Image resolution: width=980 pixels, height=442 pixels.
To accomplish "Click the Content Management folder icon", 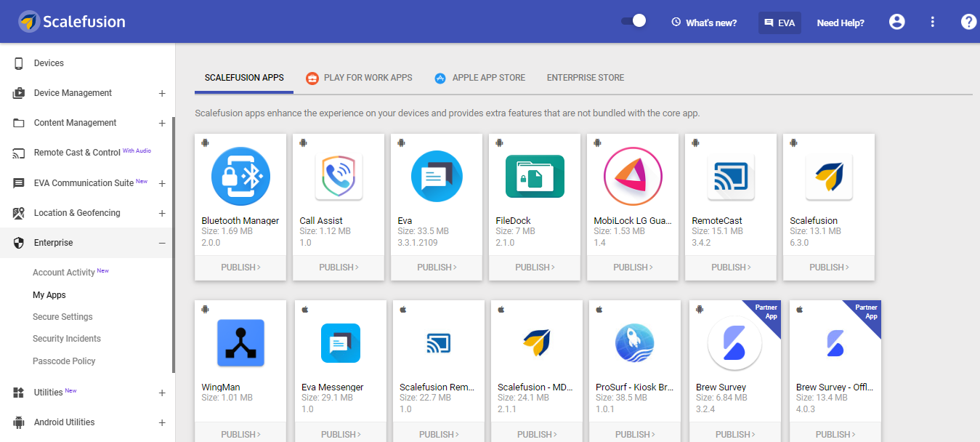I will [19, 123].
